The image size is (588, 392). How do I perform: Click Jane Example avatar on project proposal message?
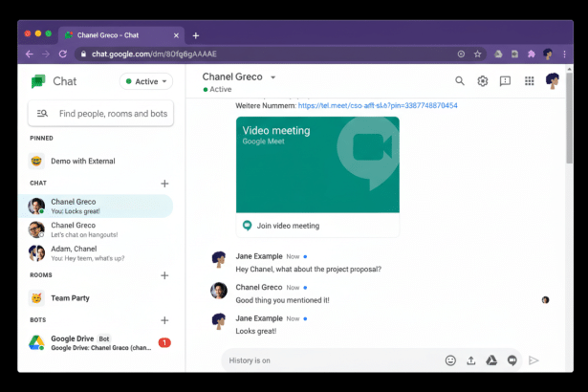(219, 260)
